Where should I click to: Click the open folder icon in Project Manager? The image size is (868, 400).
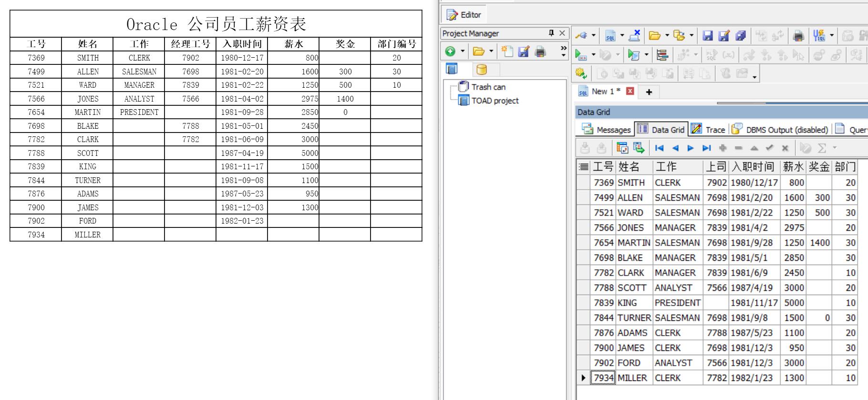478,51
